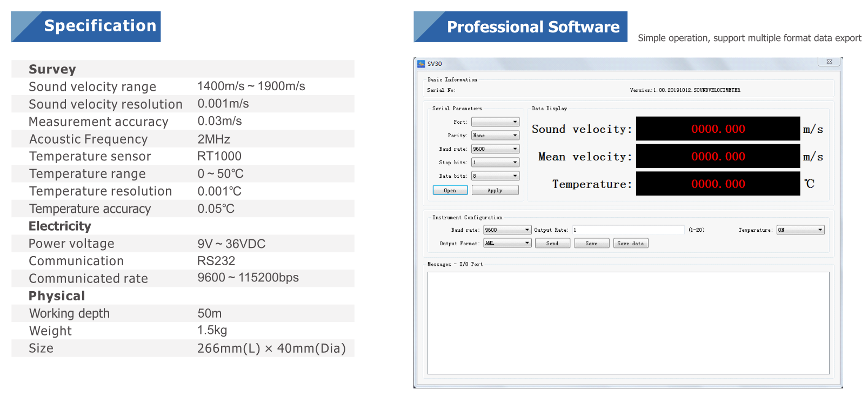
Task: Click the Send button
Action: (x=552, y=244)
